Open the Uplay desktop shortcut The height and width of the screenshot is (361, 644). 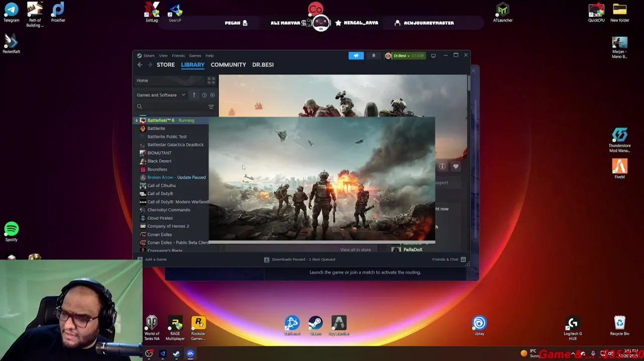(479, 326)
